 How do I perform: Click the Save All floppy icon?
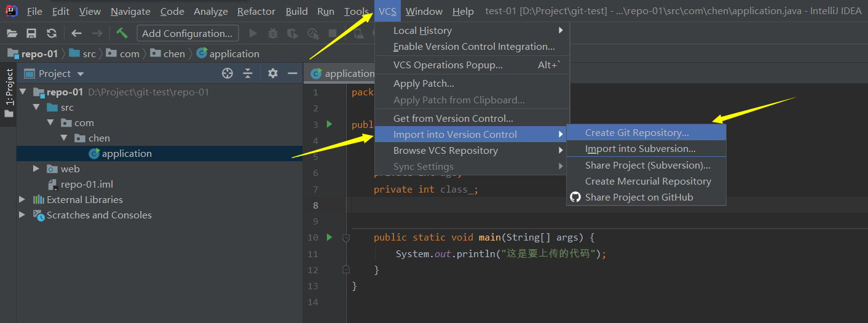(31, 33)
